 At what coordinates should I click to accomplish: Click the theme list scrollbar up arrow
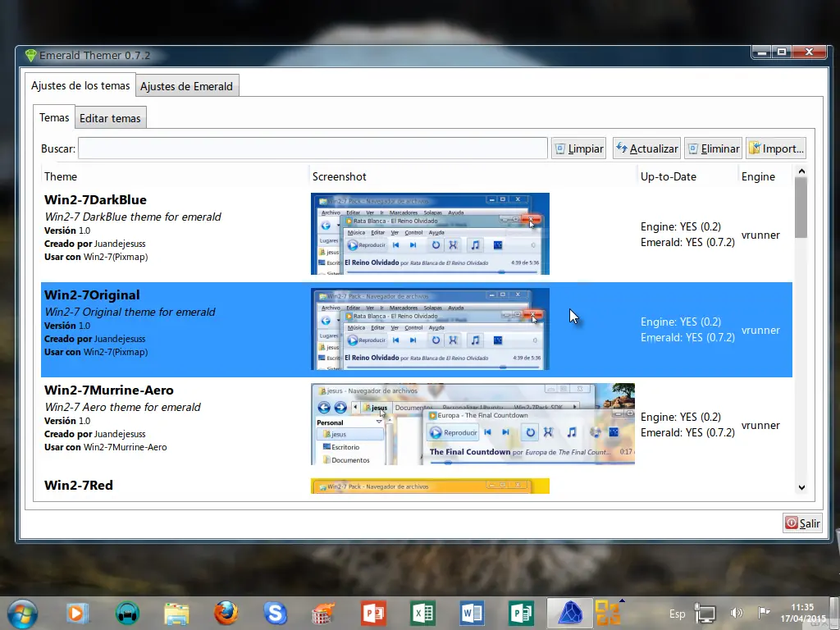coord(801,171)
